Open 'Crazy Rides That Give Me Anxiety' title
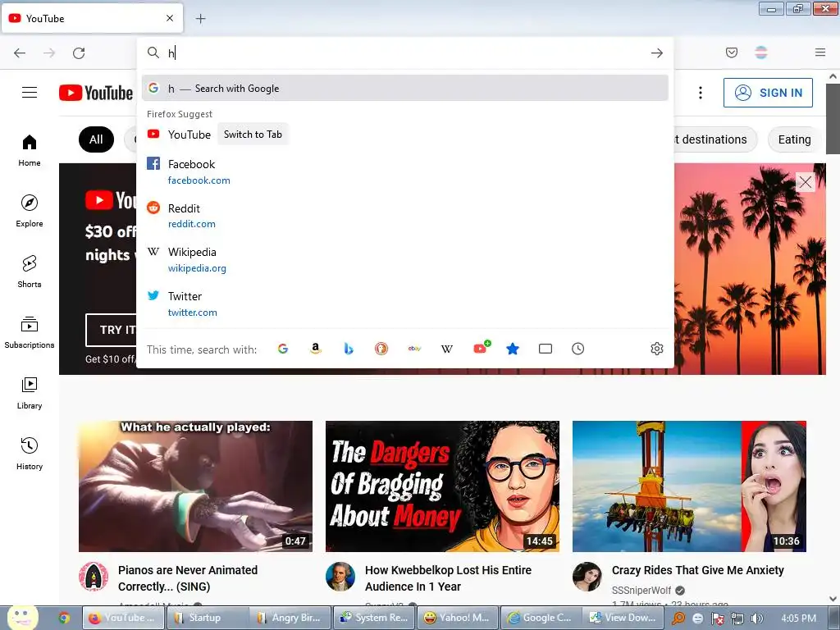 tap(698, 570)
